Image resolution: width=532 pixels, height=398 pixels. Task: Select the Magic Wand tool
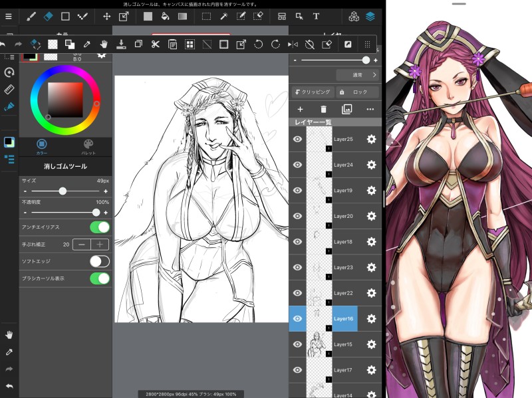(223, 16)
